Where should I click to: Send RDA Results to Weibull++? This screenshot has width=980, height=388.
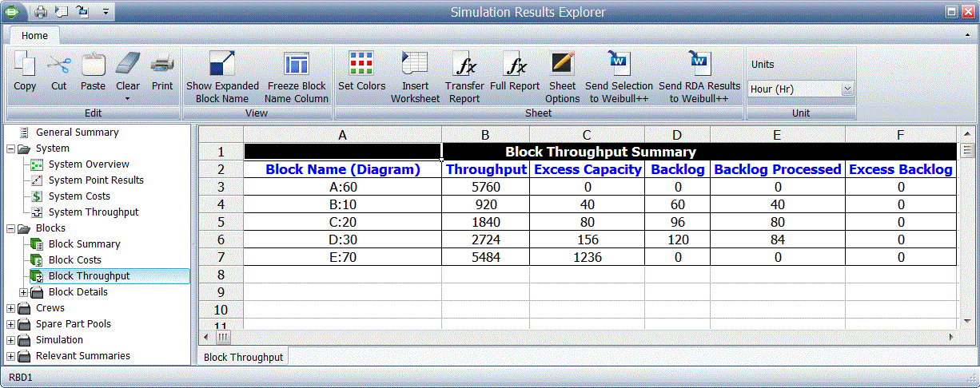pos(699,65)
